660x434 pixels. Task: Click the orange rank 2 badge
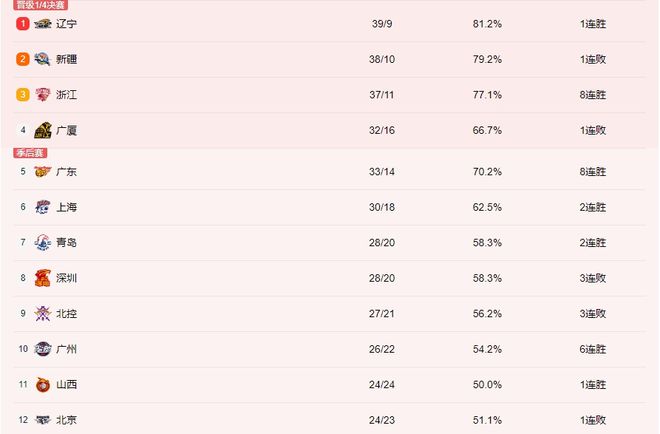click(23, 59)
